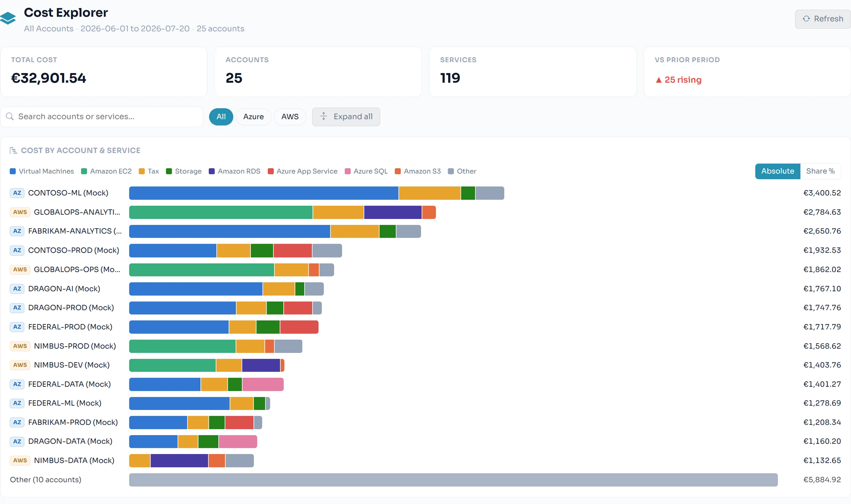The image size is (851, 504).
Task: Click the AZ badge on FEDERAL-PROD row
Action: pyautogui.click(x=17, y=327)
